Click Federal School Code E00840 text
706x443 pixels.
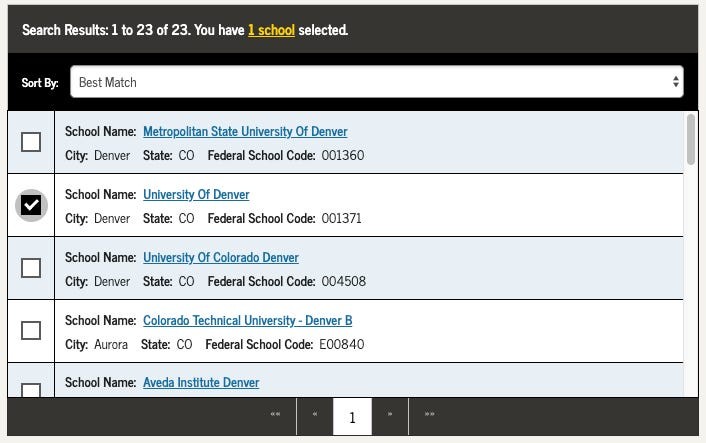coord(341,344)
